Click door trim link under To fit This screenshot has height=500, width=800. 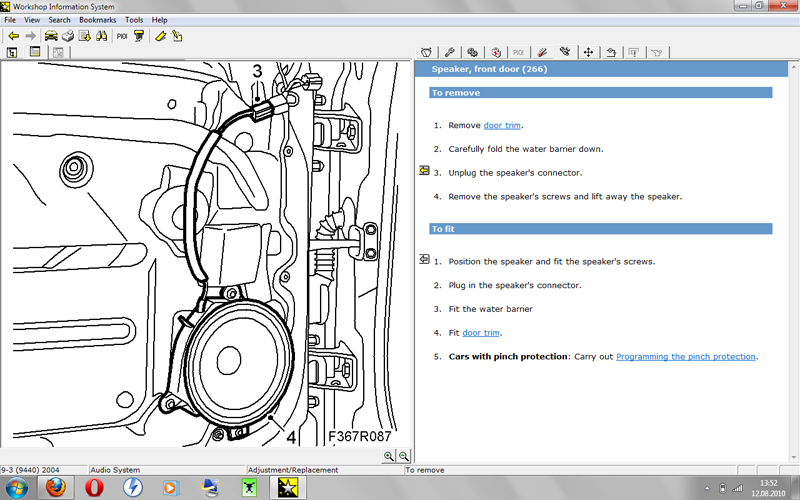tap(481, 333)
